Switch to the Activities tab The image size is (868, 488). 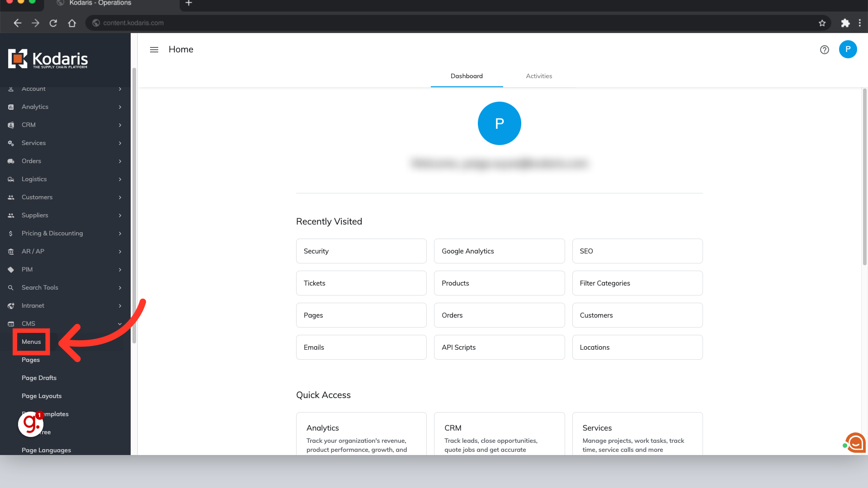pyautogui.click(x=538, y=76)
